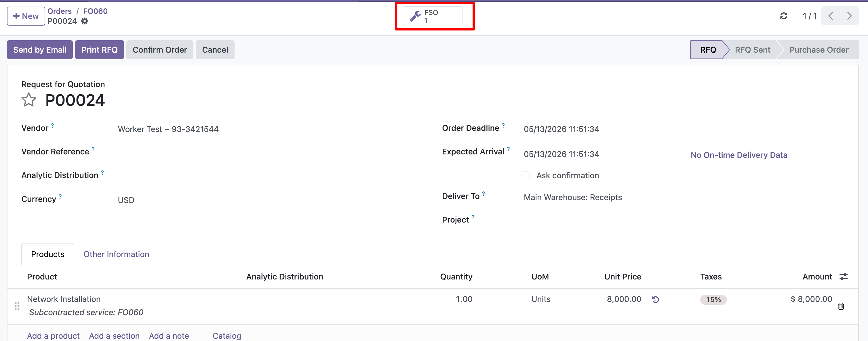Viewport: 868px width, 341px height.
Task: Open help tooltip next to Currency
Action: [x=60, y=196]
